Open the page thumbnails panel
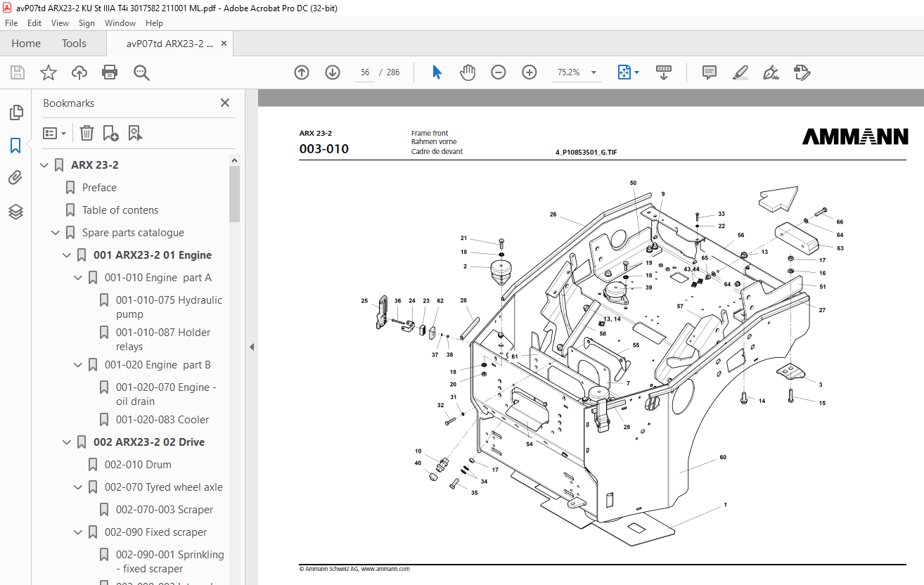924x585 pixels. pyautogui.click(x=15, y=112)
